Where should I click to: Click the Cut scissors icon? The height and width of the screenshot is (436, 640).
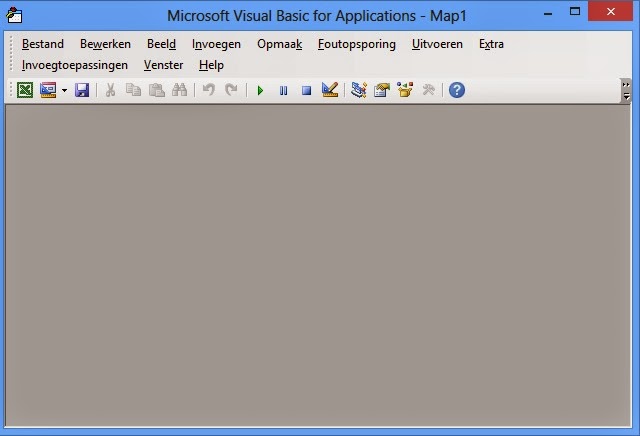point(110,90)
